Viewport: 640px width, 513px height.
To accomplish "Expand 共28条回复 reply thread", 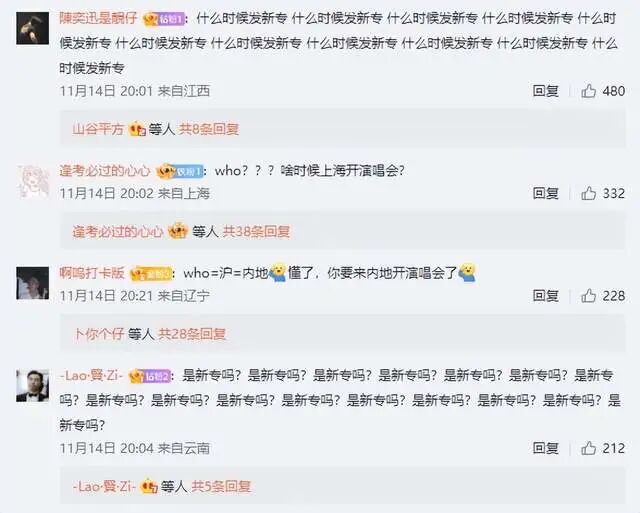I will coord(192,334).
